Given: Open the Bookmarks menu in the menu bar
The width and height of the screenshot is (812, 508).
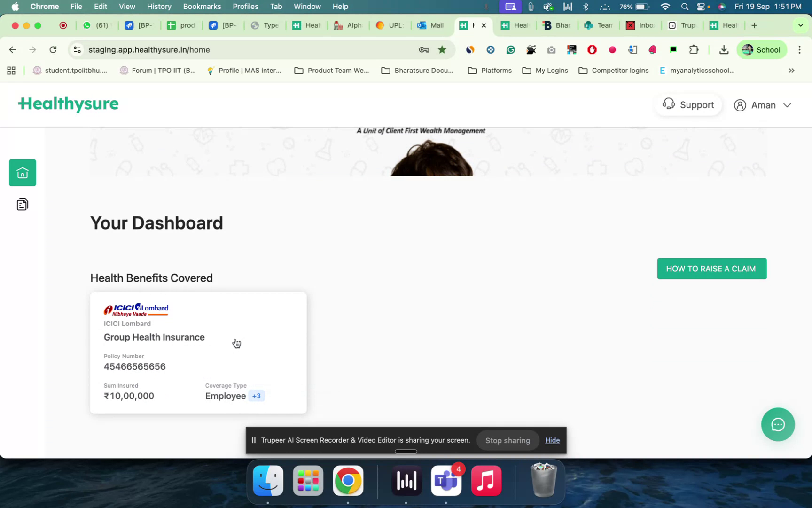Looking at the screenshot, I should [x=202, y=7].
